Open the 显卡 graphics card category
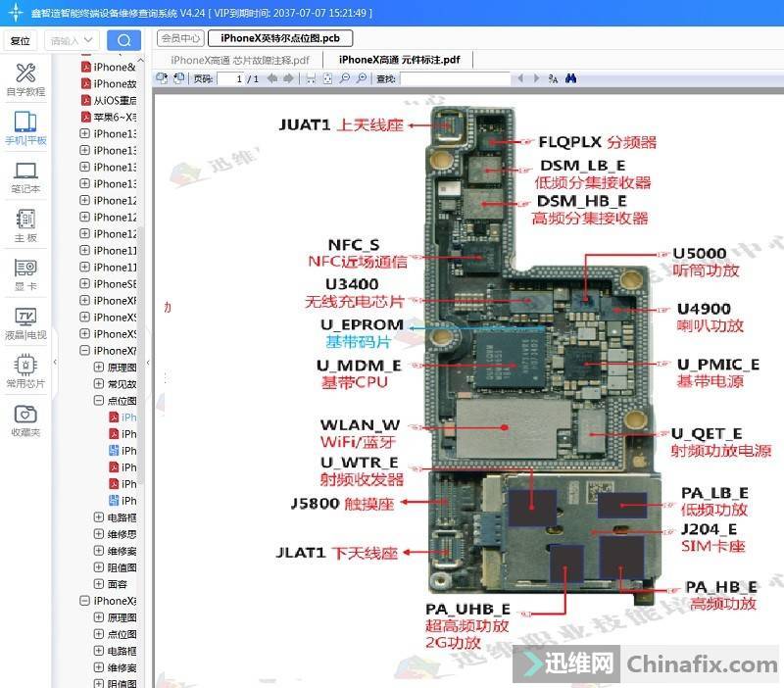Image resolution: width=784 pixels, height=688 pixels. (x=25, y=272)
